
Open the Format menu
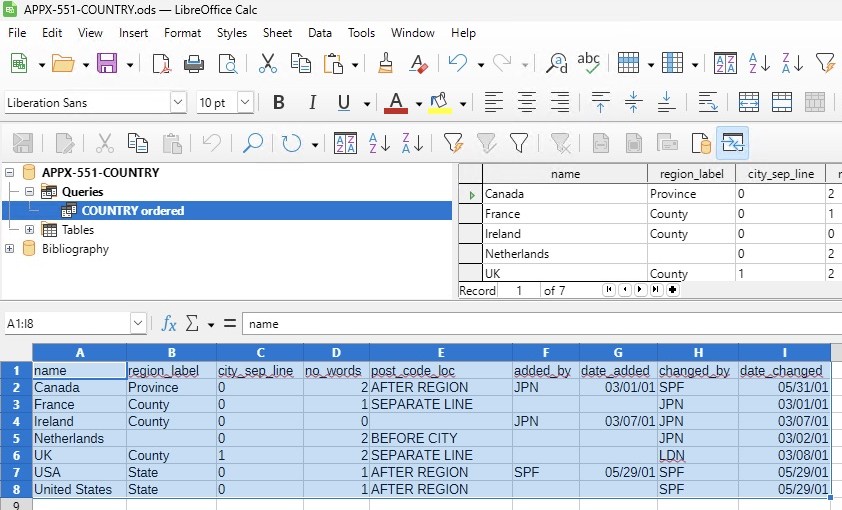tap(183, 33)
